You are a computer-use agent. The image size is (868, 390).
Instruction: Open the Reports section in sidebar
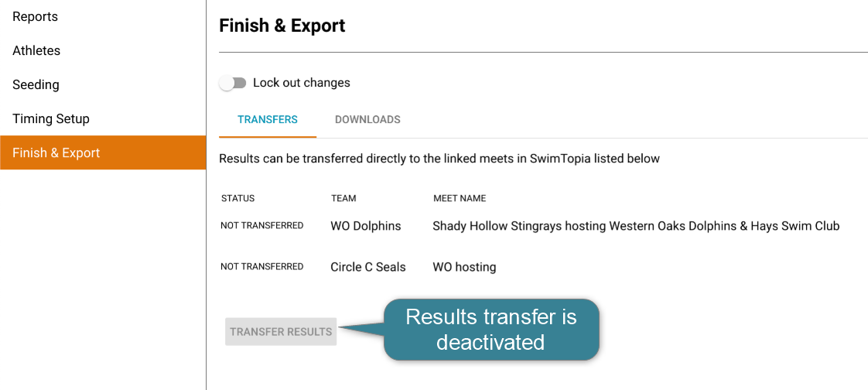pos(36,16)
